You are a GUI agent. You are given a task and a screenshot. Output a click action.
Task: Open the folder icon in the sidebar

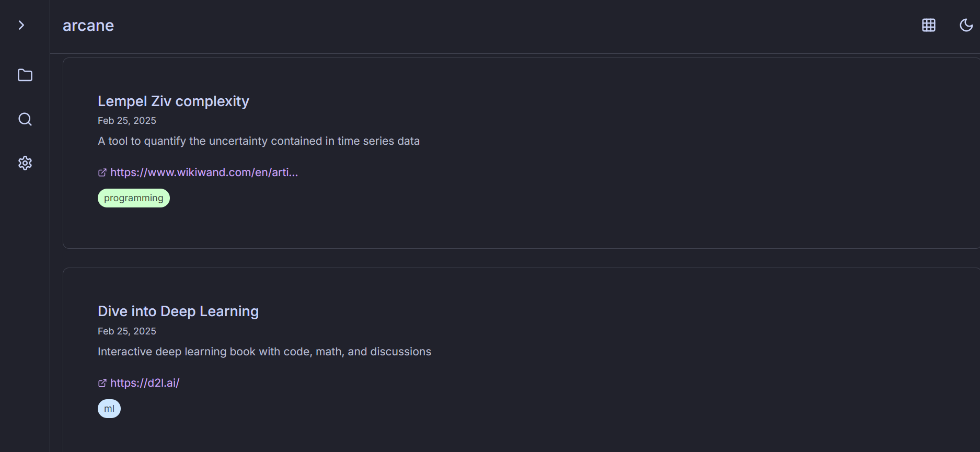click(25, 75)
